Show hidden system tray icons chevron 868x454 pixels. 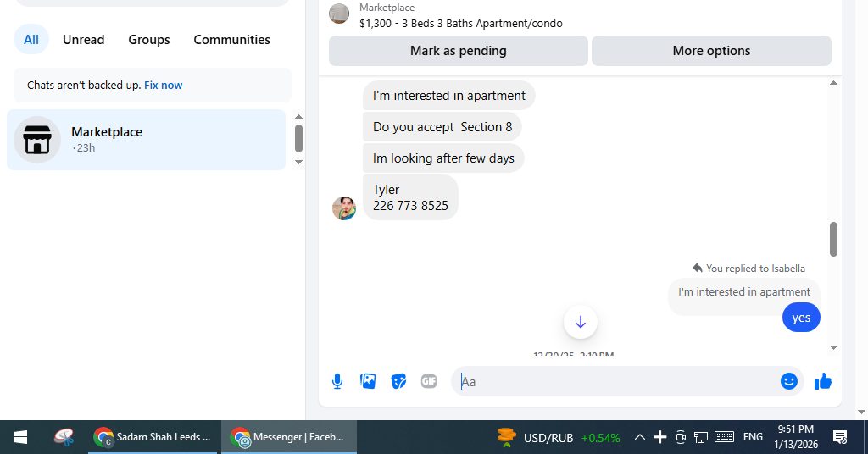[639, 437]
